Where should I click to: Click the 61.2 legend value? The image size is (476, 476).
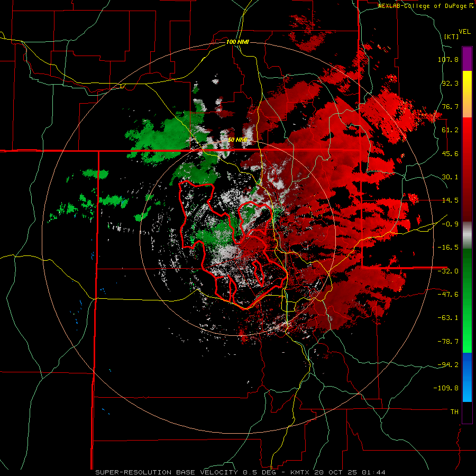click(450, 130)
